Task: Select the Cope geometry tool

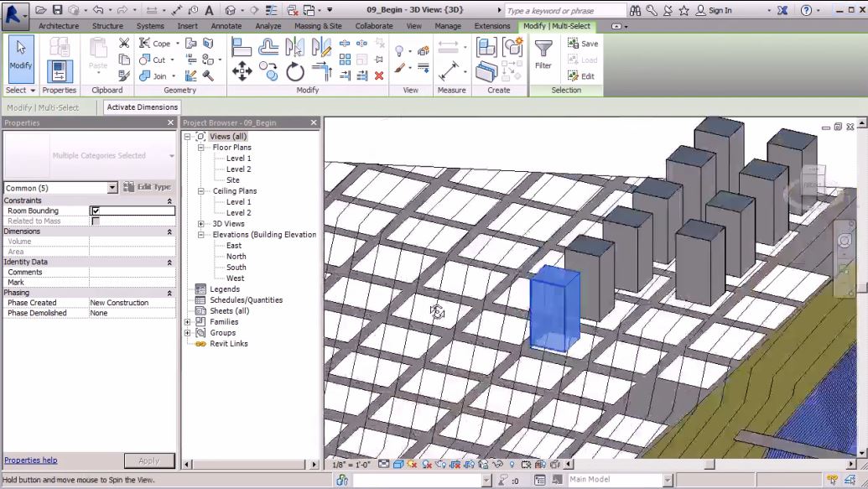Action: pos(155,43)
